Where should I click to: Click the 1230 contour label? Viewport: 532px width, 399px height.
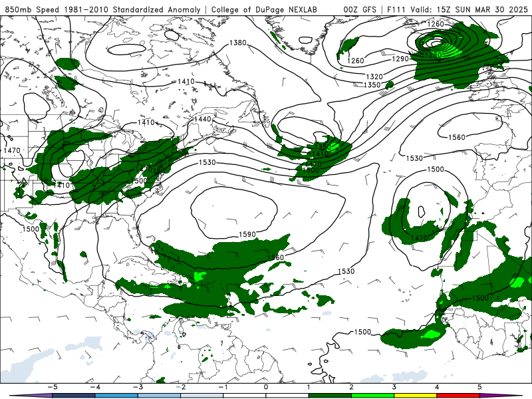[x=434, y=55]
